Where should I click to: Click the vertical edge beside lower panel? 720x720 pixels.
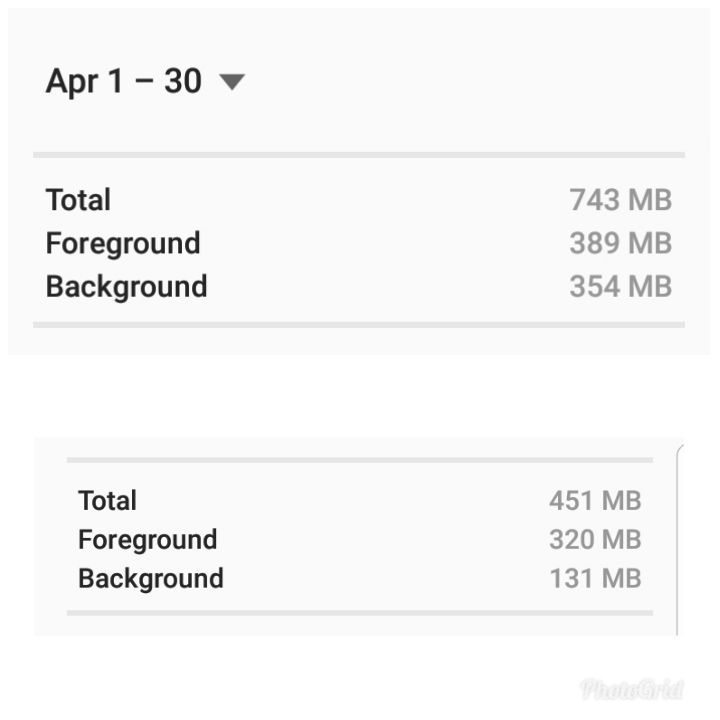click(x=678, y=542)
